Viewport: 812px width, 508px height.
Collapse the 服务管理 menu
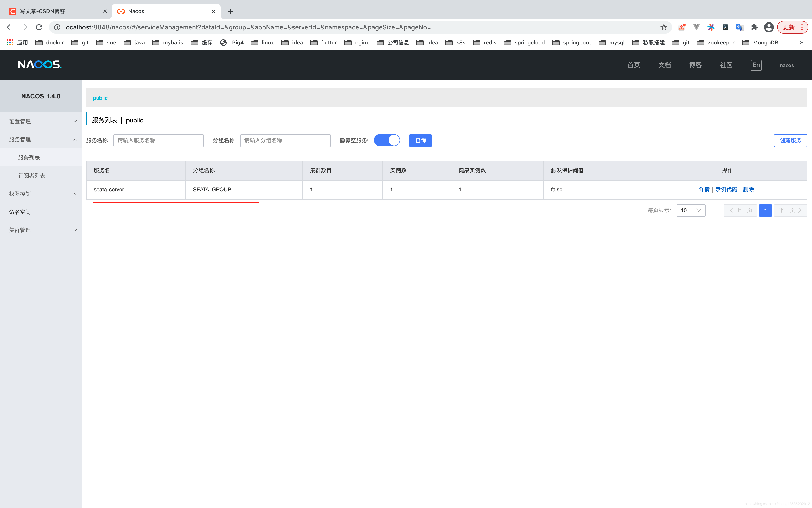tap(41, 139)
